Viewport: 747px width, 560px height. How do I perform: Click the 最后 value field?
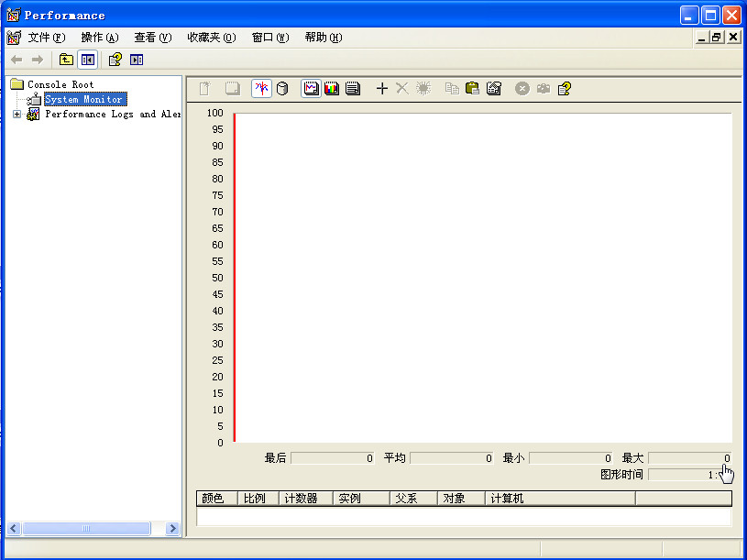pos(333,458)
